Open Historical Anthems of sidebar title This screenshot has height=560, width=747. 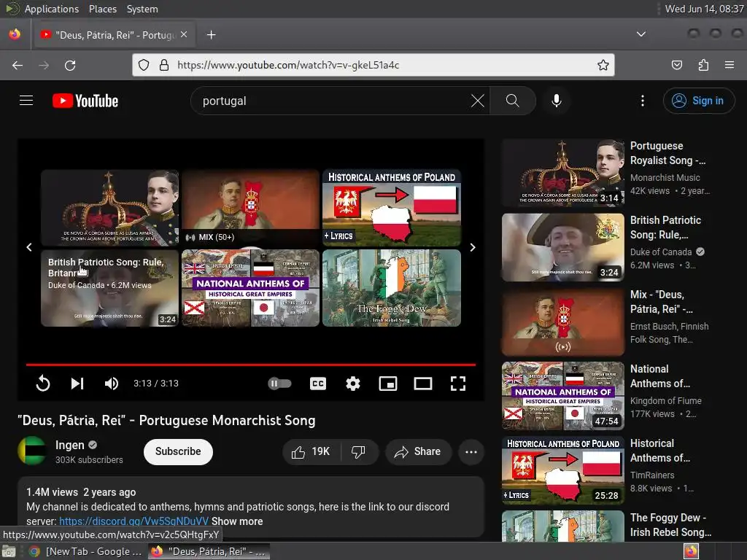tap(659, 451)
